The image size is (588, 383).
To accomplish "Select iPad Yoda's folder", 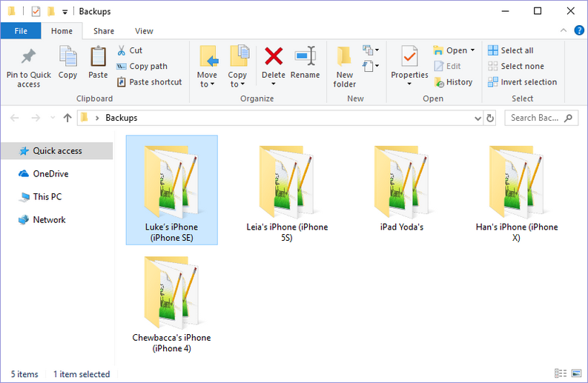I will coord(402,187).
